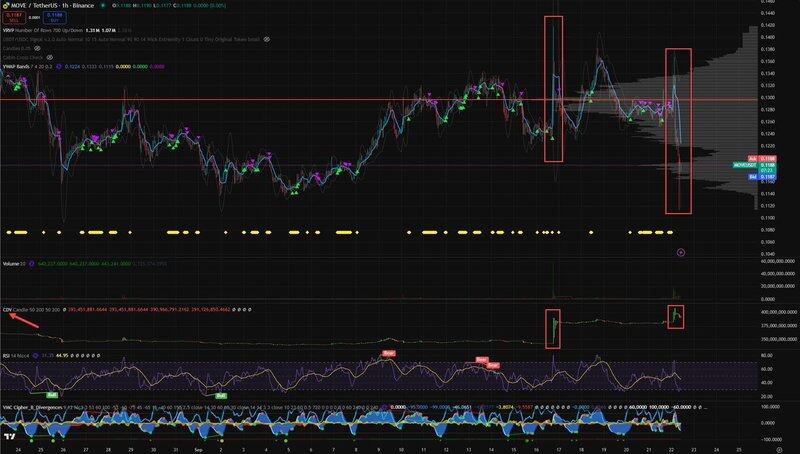The height and width of the screenshot is (454, 800).
Task: Click the 07:23 candle countdown label
Action: (x=768, y=170)
